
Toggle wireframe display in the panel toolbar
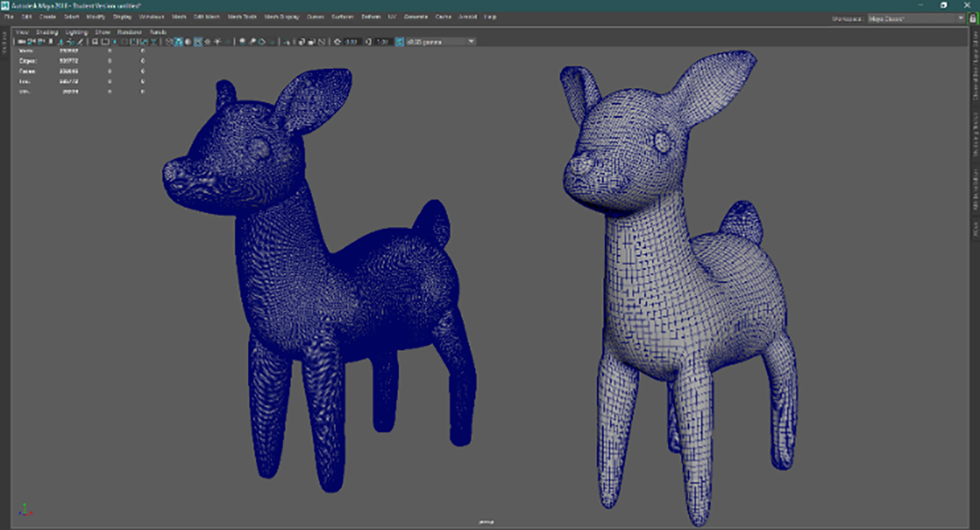(168, 41)
